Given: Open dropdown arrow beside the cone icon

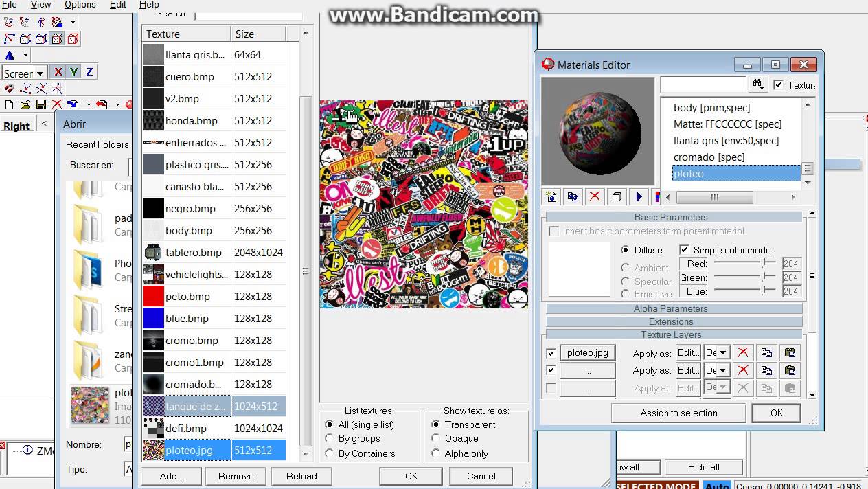Looking at the screenshot, I should point(25,56).
